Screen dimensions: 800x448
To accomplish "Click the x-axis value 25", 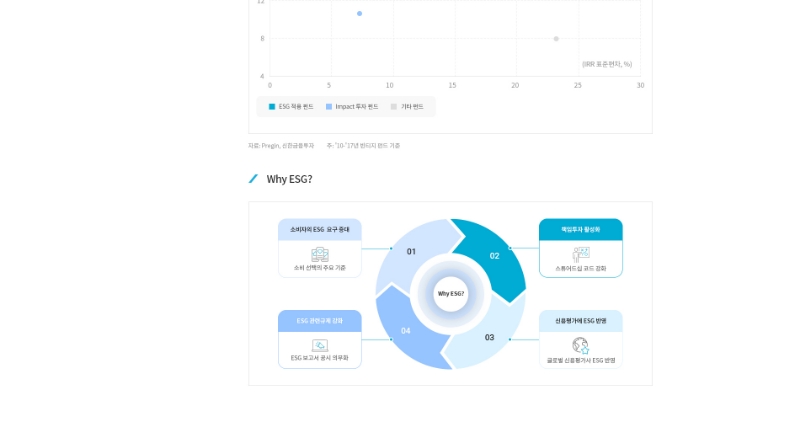I will pos(578,85).
